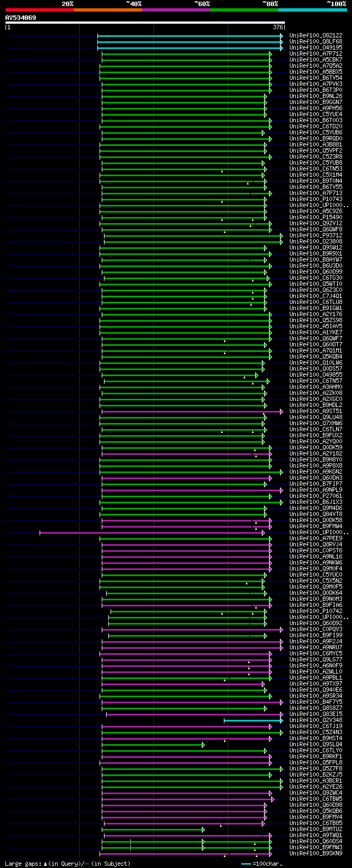
Task: Open hit UniRef100_O49195
Action: pyautogui.click(x=316, y=47)
